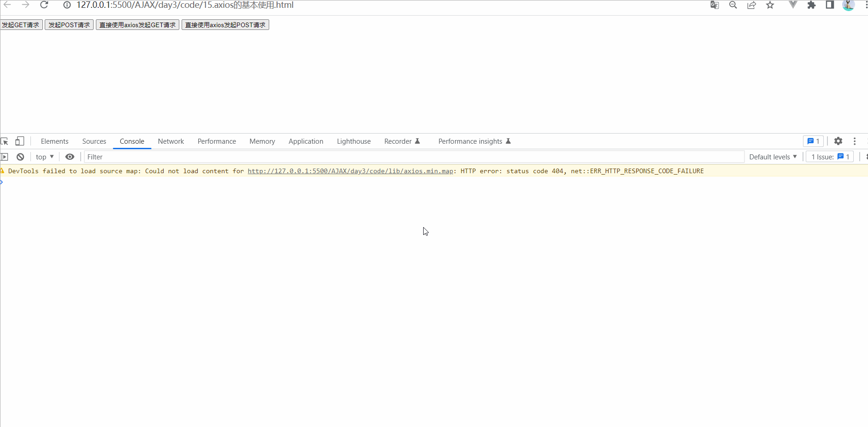Viewport: 868px width, 427px height.
Task: Reload the page with the refresh icon
Action: coord(44,5)
